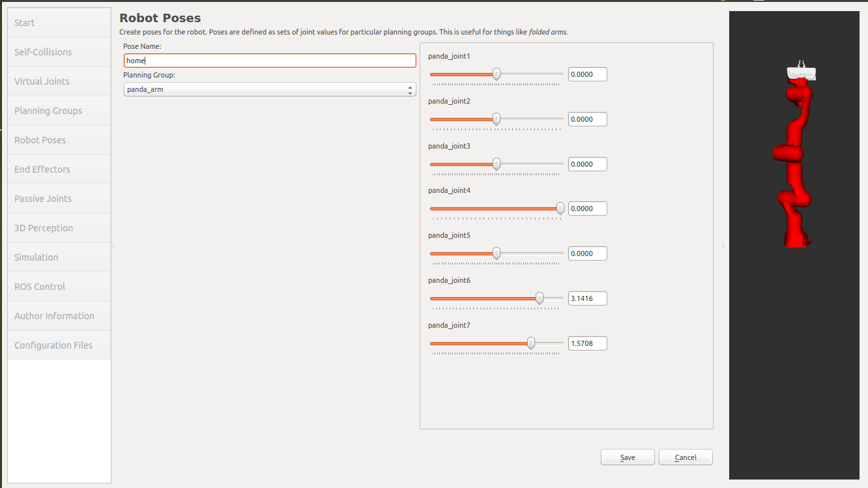The image size is (868, 488).
Task: Open the Start tab in sidebar
Action: point(59,23)
